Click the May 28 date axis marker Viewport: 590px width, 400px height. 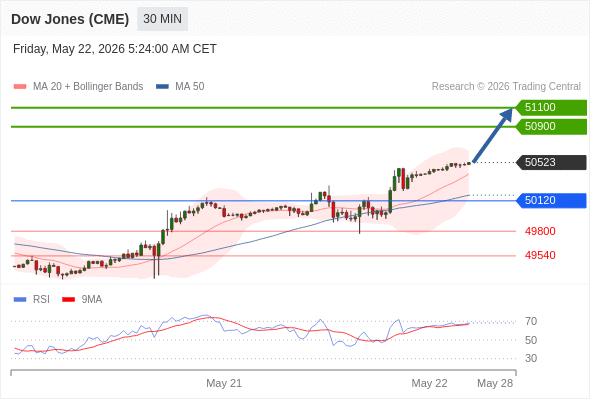(495, 383)
